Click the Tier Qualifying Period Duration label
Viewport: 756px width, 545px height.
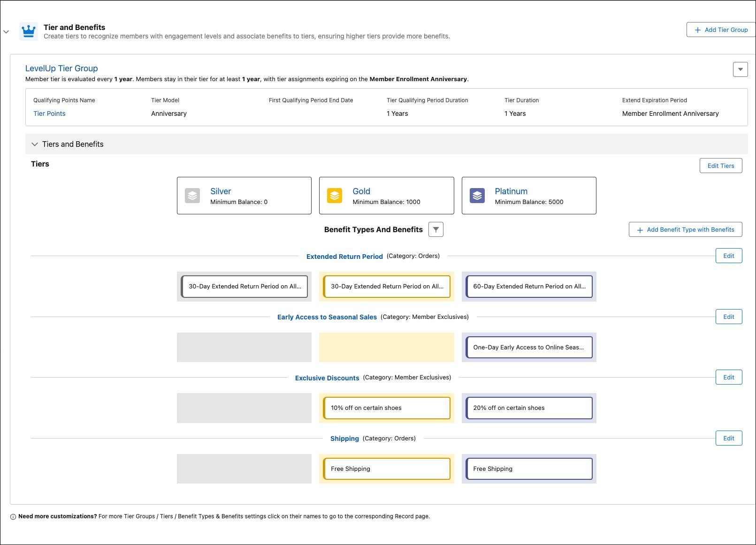coord(427,100)
